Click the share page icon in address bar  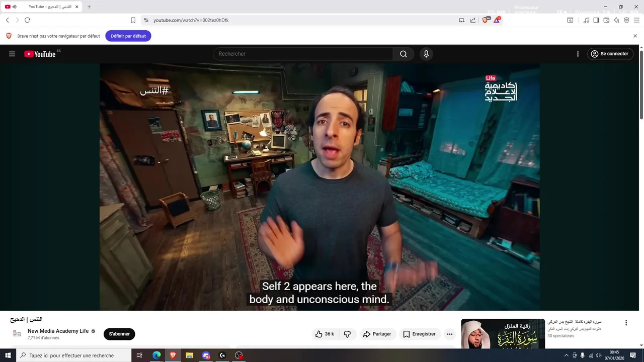[x=473, y=20]
